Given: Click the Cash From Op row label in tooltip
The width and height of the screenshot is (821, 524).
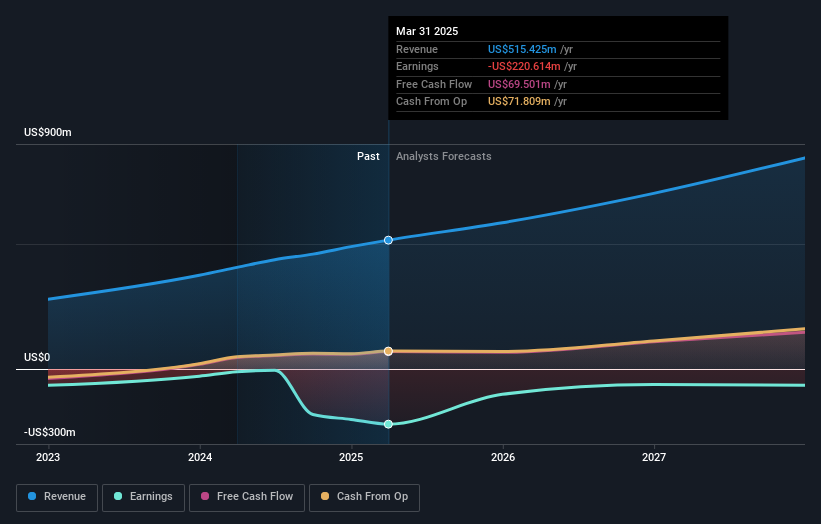Looking at the screenshot, I should (431, 102).
